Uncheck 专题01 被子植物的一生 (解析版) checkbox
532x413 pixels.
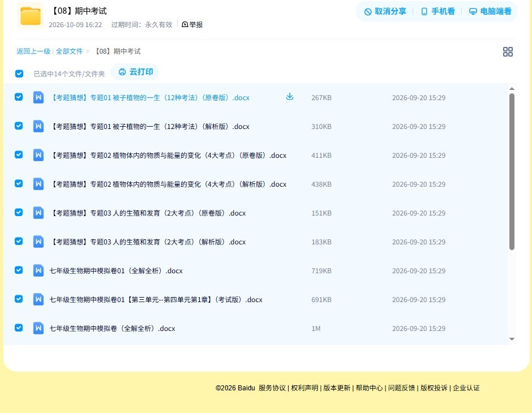point(19,126)
